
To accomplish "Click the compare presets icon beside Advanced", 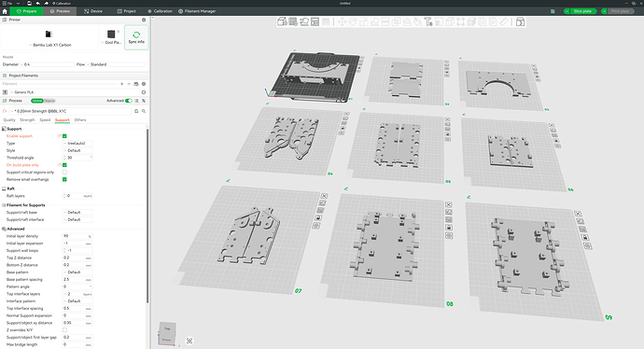I will point(144,101).
